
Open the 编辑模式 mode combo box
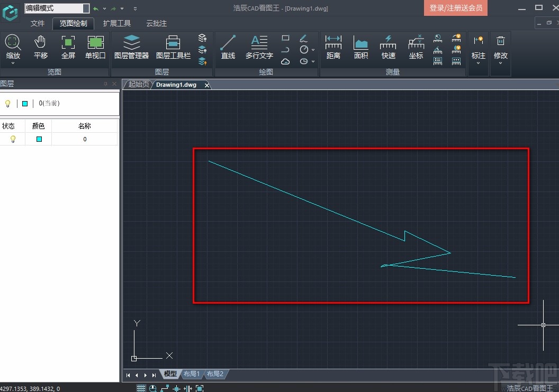pyautogui.click(x=57, y=8)
